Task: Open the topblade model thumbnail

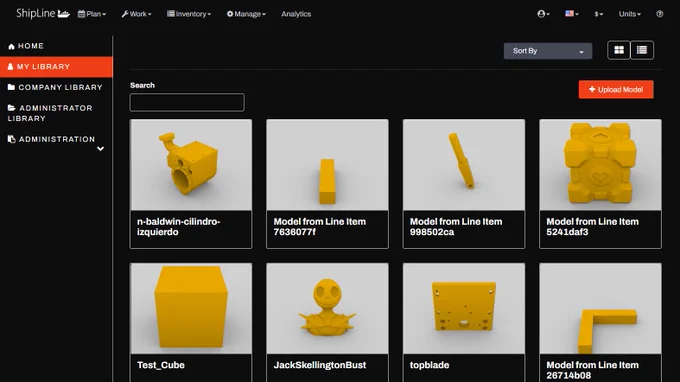Action: pos(464,309)
